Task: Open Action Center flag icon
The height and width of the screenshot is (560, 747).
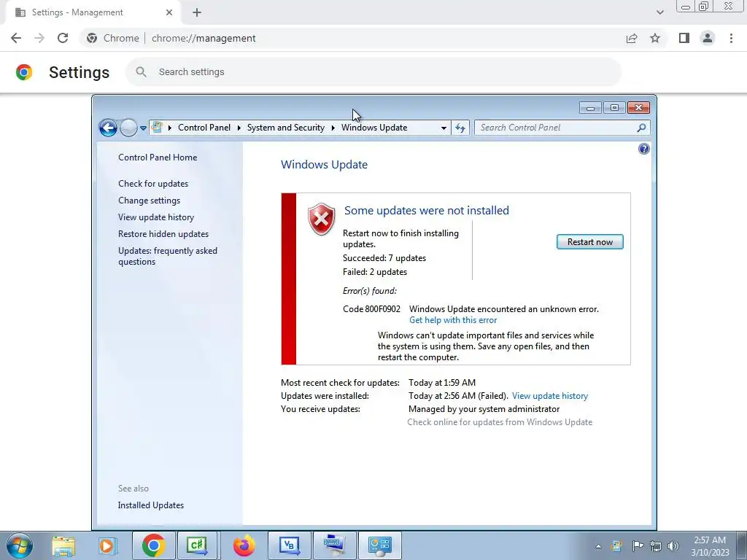Action: click(638, 546)
